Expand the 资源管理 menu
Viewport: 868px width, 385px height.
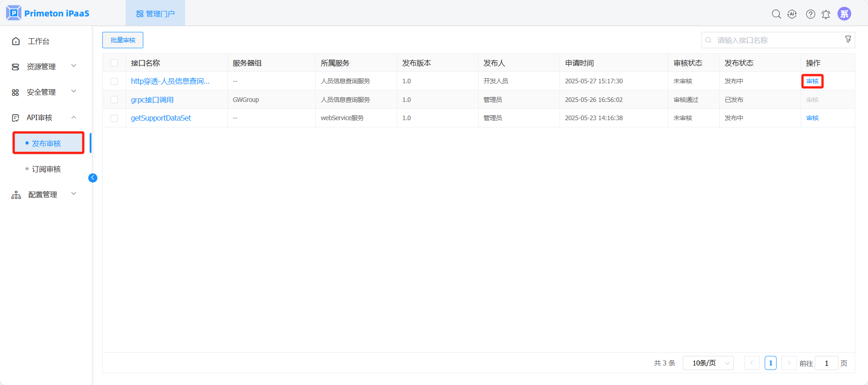coord(44,67)
